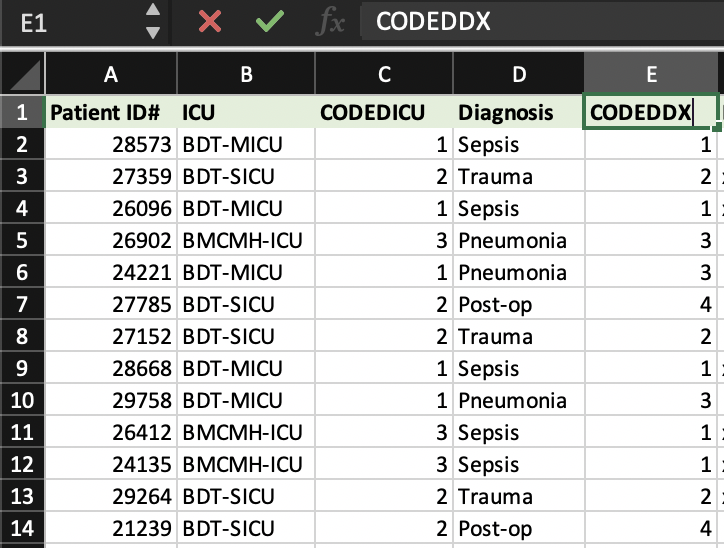The width and height of the screenshot is (724, 548).
Task: Click the Diagnosis header cell
Action: pos(518,112)
